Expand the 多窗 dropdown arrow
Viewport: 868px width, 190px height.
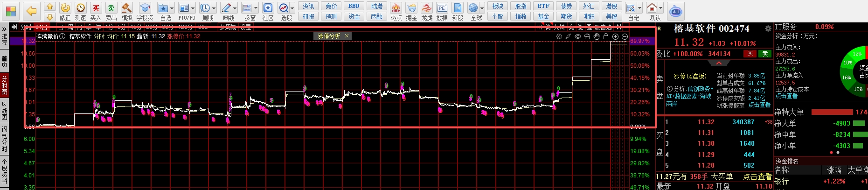[256, 8]
